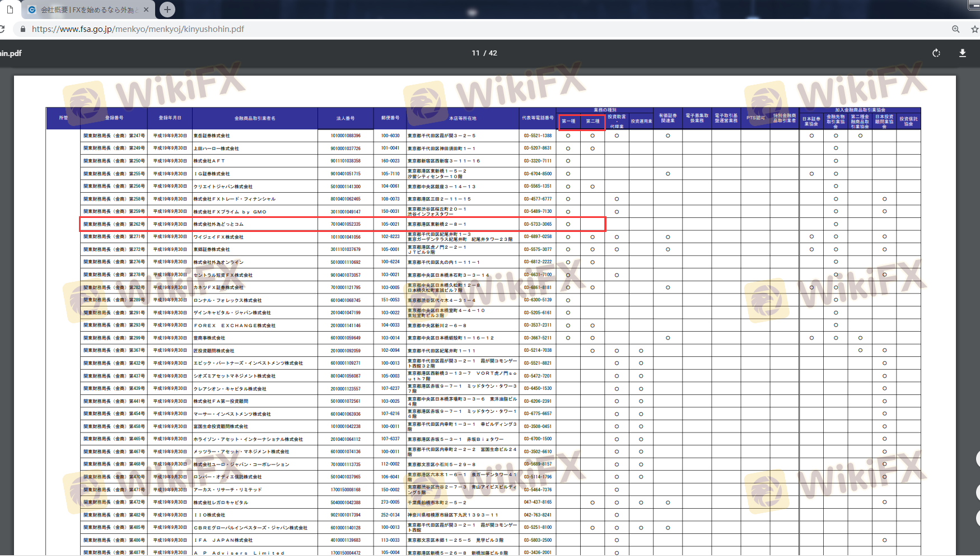Click the 投資運用業 column header

point(641,121)
